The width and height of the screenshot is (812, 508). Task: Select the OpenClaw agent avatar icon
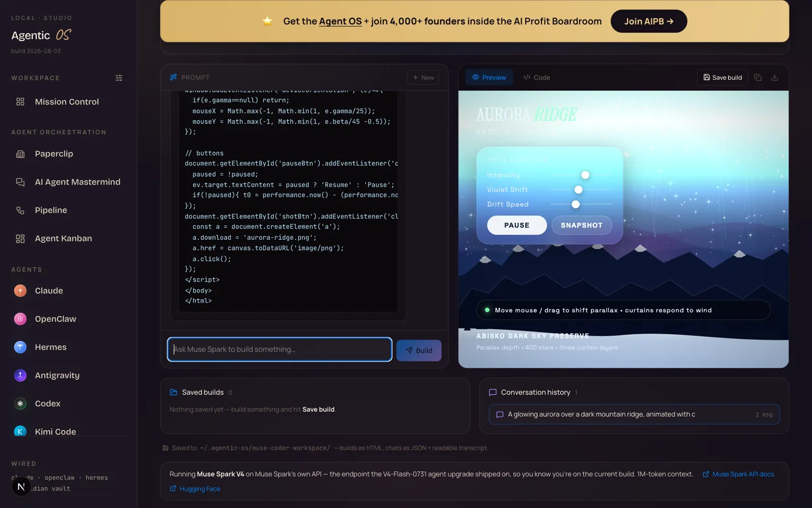coord(20,319)
